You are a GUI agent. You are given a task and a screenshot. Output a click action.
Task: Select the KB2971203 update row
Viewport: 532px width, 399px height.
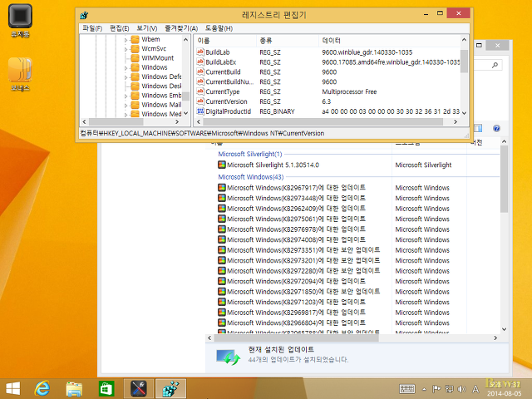pos(358,302)
